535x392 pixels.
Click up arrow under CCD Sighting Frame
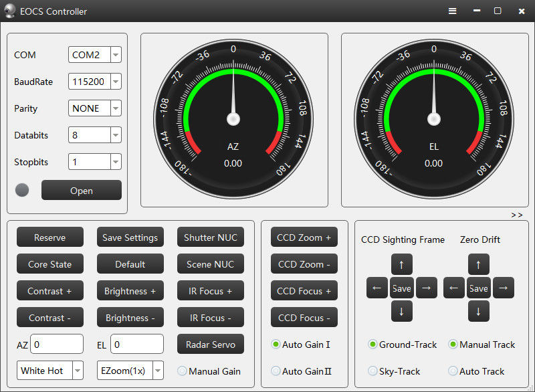(401, 264)
